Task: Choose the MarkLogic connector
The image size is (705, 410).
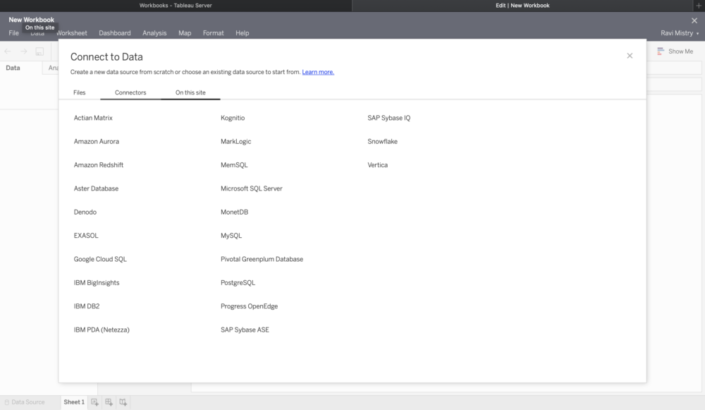Action: tap(236, 142)
